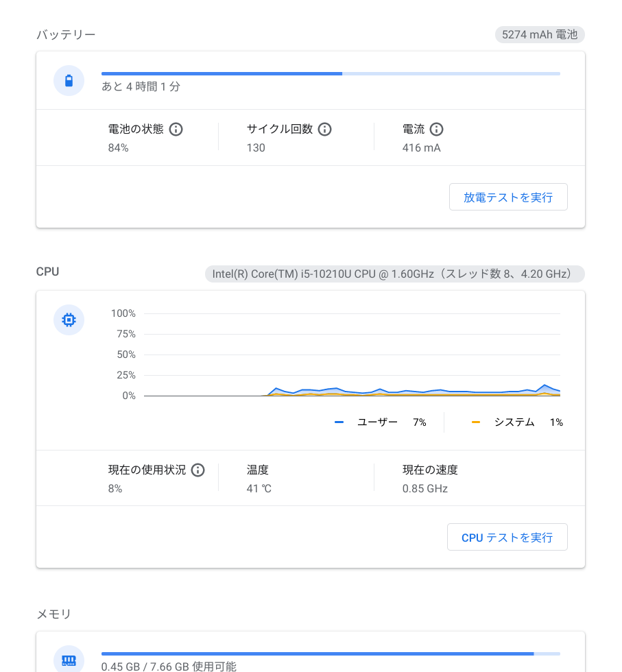Viewport: 622px width, 672px height.
Task: Click the 416 mA current value
Action: [421, 148]
